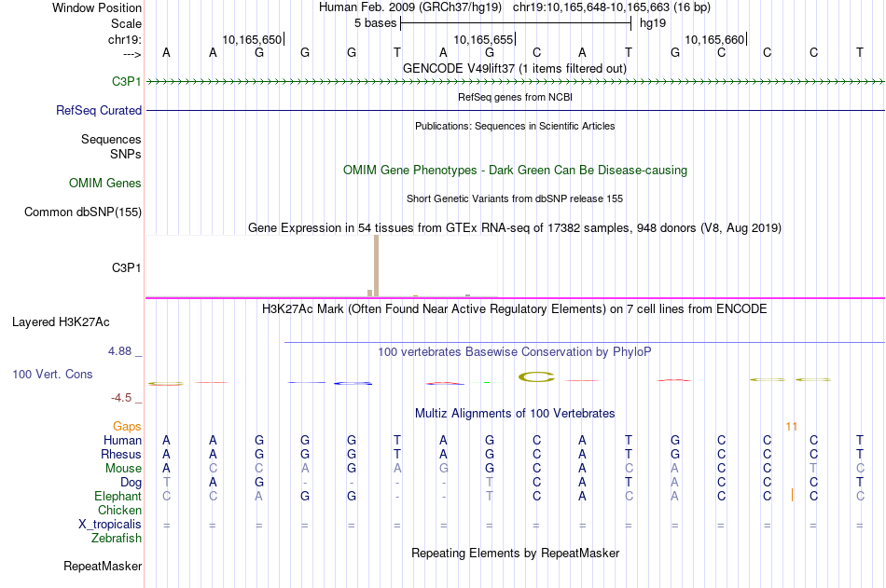Open the Layered H3K27Ac track label
The image size is (886, 588).
[61, 322]
